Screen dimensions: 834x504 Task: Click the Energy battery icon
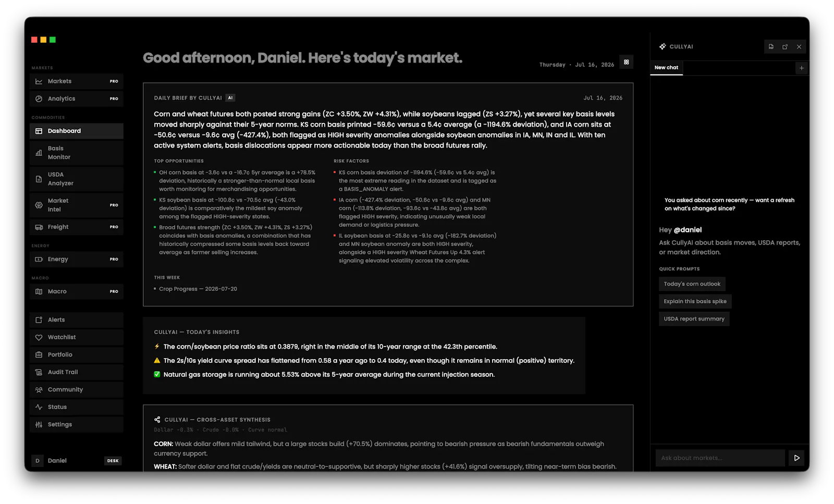point(39,259)
